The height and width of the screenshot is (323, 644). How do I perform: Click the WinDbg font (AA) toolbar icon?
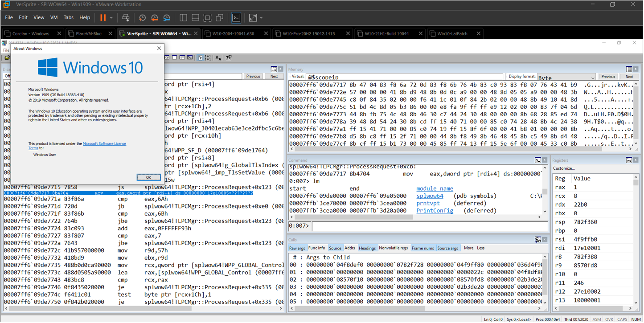coord(218,58)
